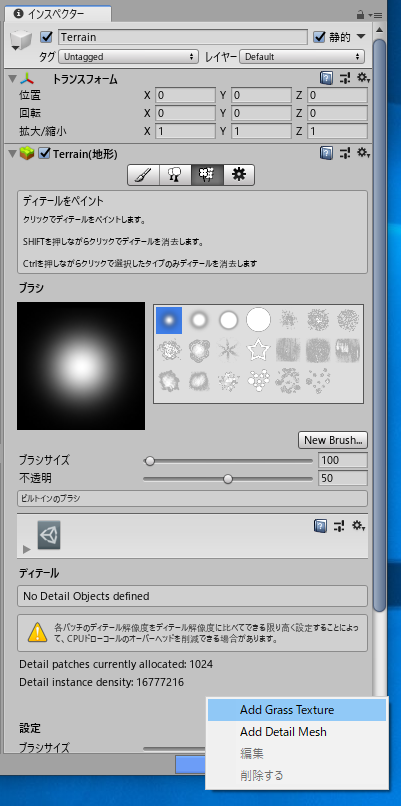The width and height of the screenshot is (401, 806).
Task: Open Transform component help icon
Action: click(326, 78)
